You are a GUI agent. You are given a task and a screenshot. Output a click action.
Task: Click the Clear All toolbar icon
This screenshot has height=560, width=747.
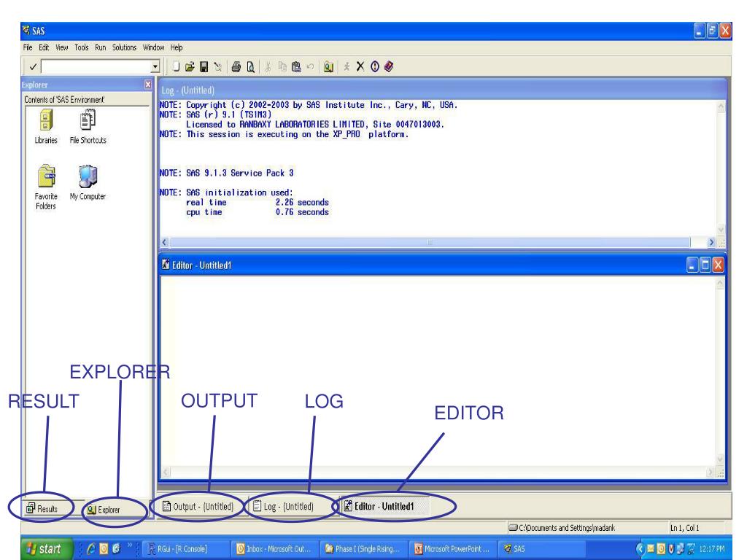[x=217, y=66]
